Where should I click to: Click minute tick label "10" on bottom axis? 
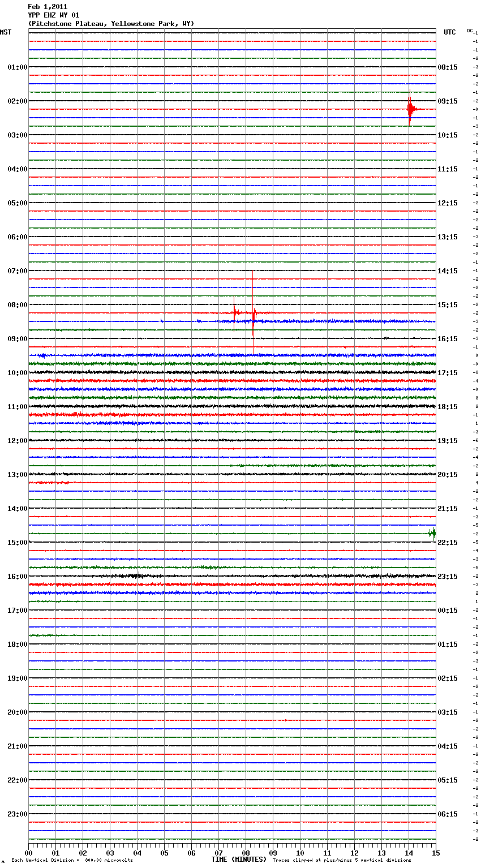pos(300,853)
